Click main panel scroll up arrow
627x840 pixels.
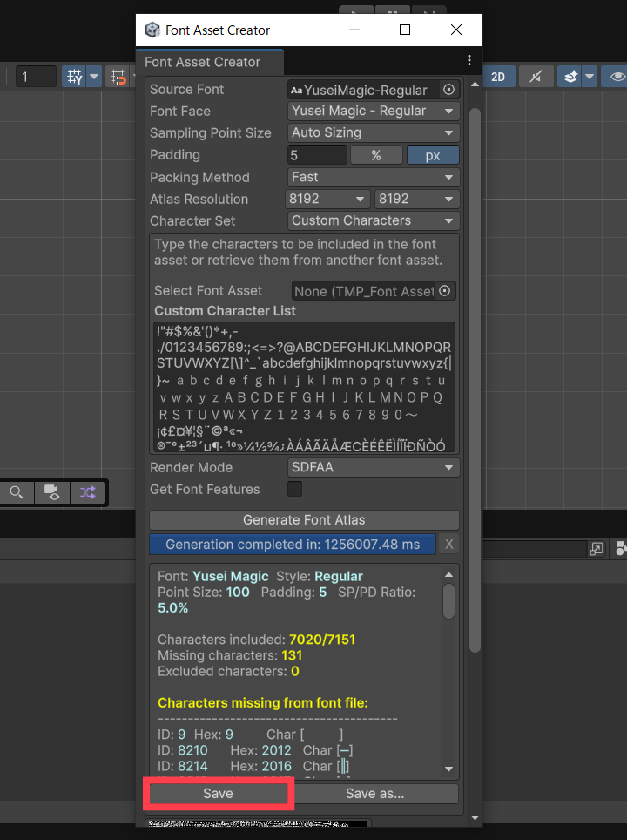(x=475, y=85)
